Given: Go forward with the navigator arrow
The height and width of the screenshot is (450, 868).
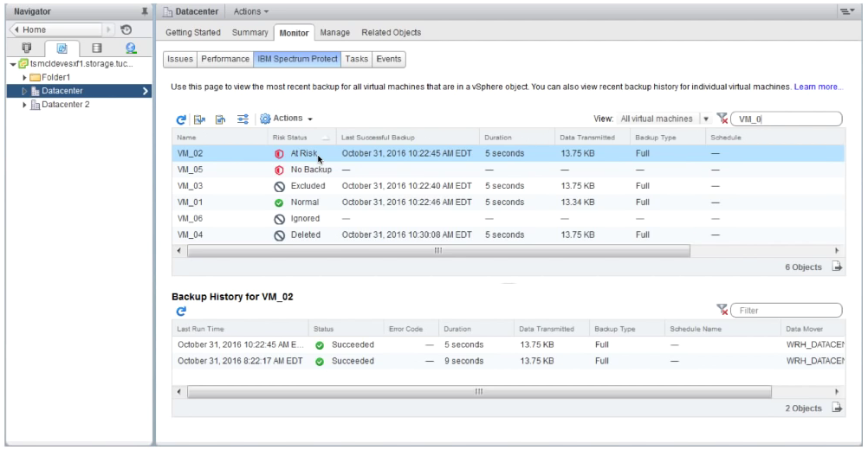Looking at the screenshot, I should coord(108,29).
